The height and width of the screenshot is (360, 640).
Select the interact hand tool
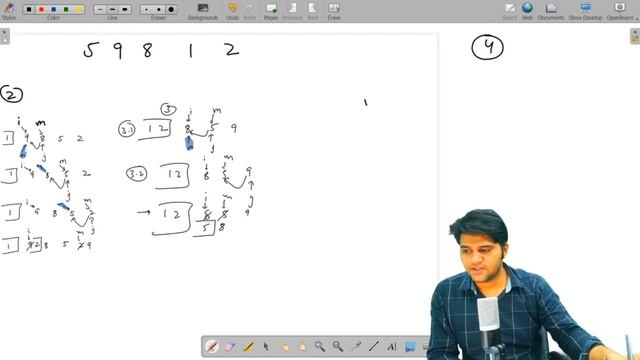pyautogui.click(x=284, y=347)
